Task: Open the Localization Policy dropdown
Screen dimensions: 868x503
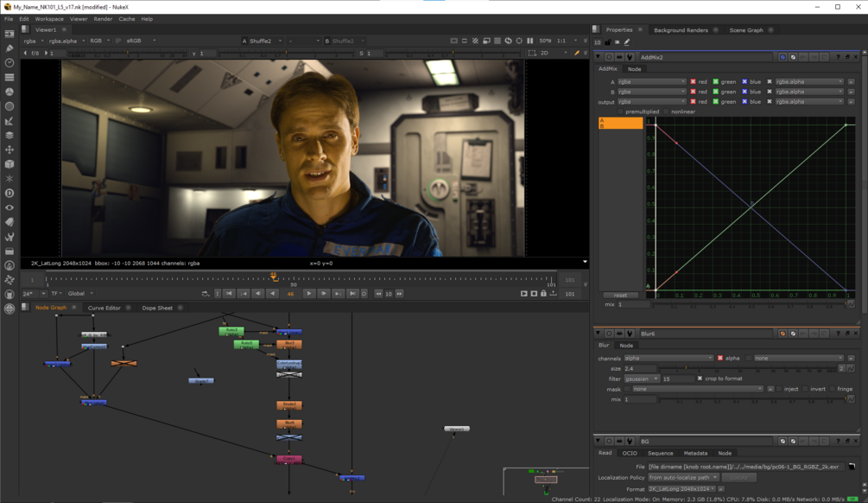Action: [x=683, y=477]
